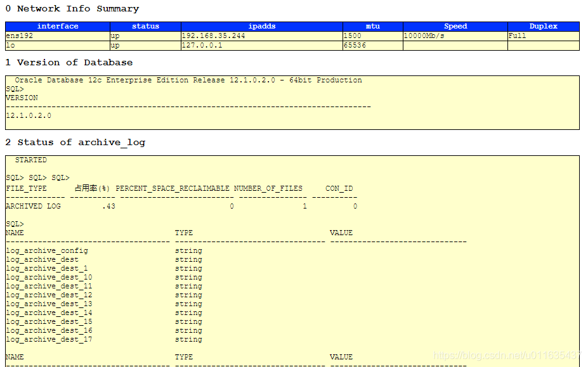Click the log_archive_dest_1 parameter

click(x=47, y=268)
